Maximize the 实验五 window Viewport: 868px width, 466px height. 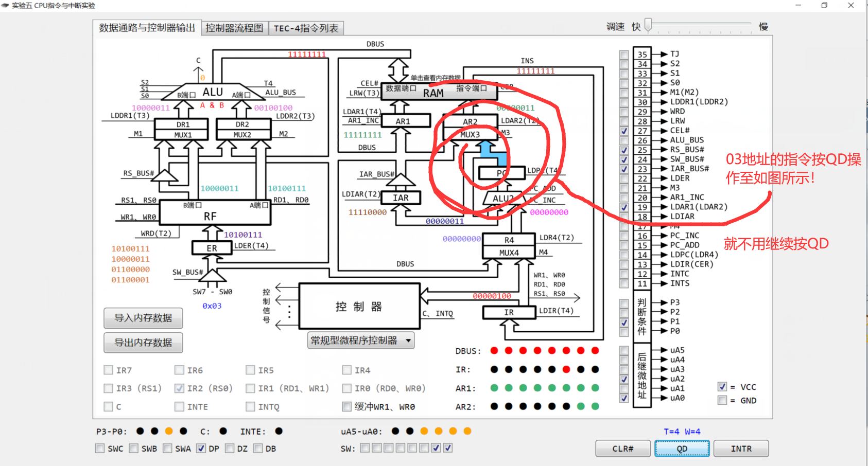point(824,5)
